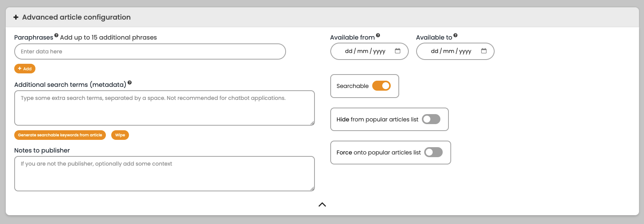Click into the Notes to publisher textarea
Viewport: 644px width, 224px height.
[164, 174]
